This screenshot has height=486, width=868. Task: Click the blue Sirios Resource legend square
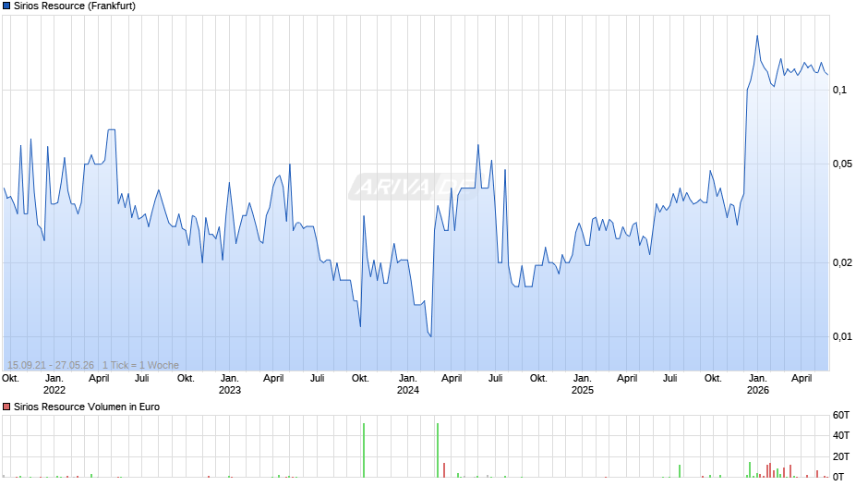pos(6,6)
